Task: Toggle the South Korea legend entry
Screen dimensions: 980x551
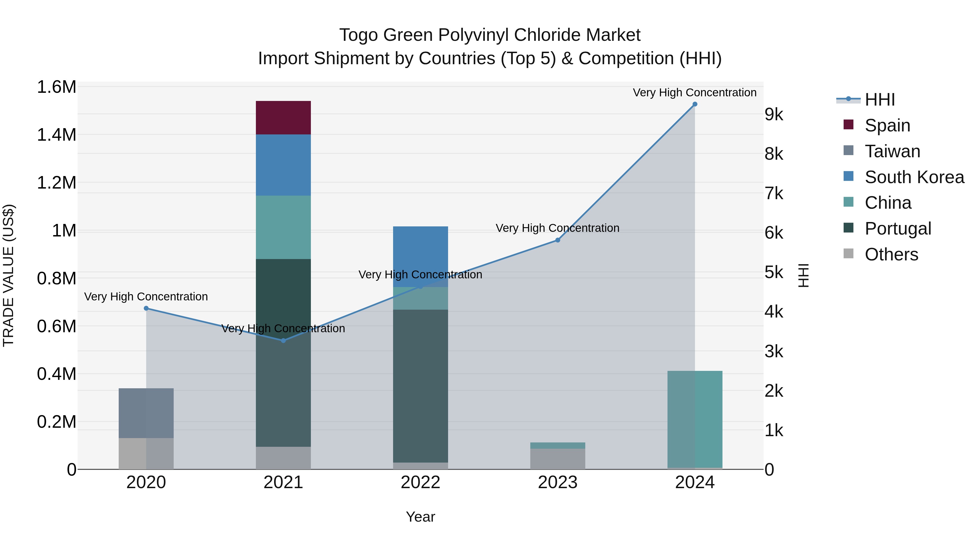Action: point(904,177)
